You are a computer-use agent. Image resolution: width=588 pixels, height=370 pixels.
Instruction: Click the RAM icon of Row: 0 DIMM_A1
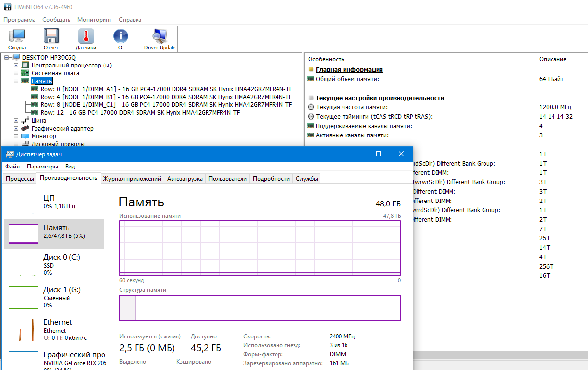[x=34, y=89]
